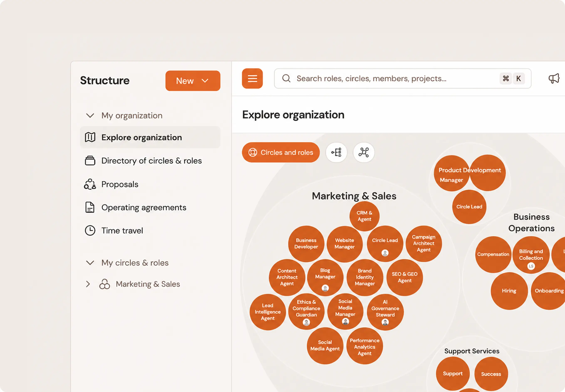Select the Hiring role bubble
The width and height of the screenshot is (565, 392).
tap(509, 291)
